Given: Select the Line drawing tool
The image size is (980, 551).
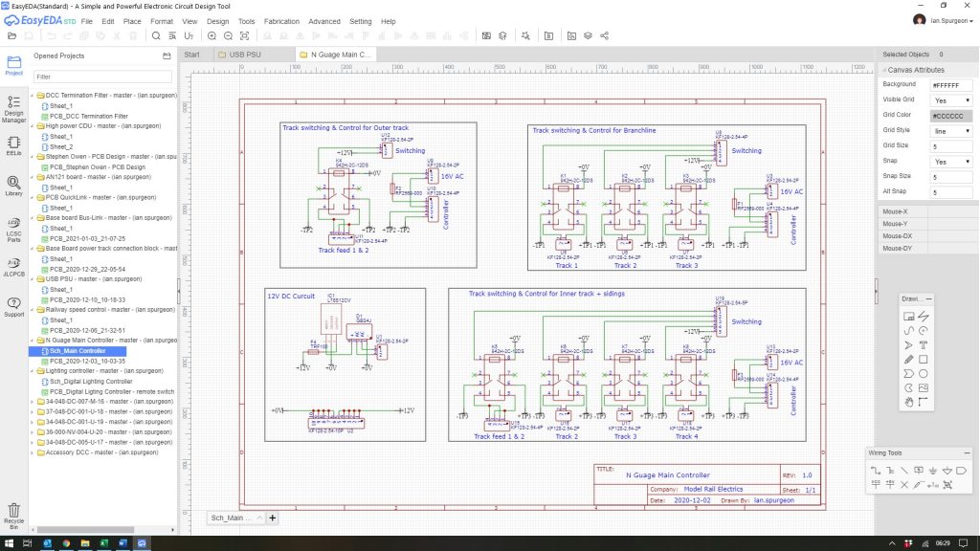Looking at the screenshot, I should [924, 316].
